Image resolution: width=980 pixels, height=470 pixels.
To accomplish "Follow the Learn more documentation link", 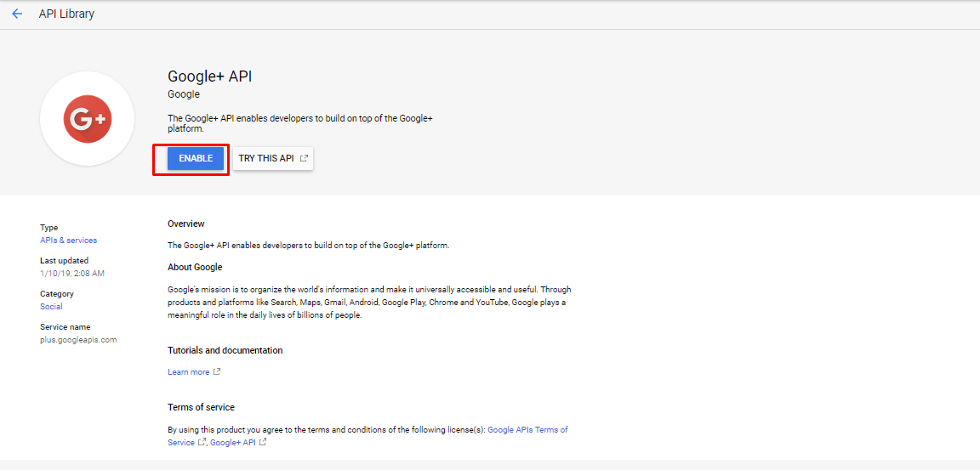I will pos(189,372).
